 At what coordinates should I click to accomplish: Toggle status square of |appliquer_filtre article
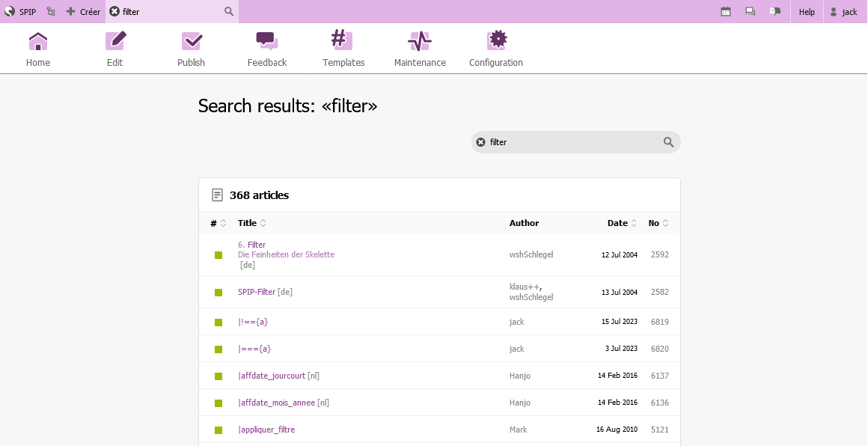click(218, 430)
